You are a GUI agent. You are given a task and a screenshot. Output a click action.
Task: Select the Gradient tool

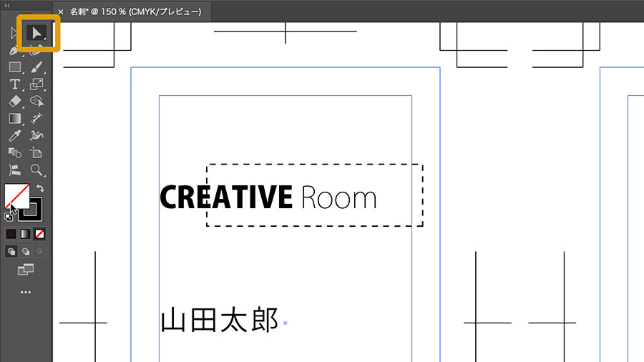point(15,119)
